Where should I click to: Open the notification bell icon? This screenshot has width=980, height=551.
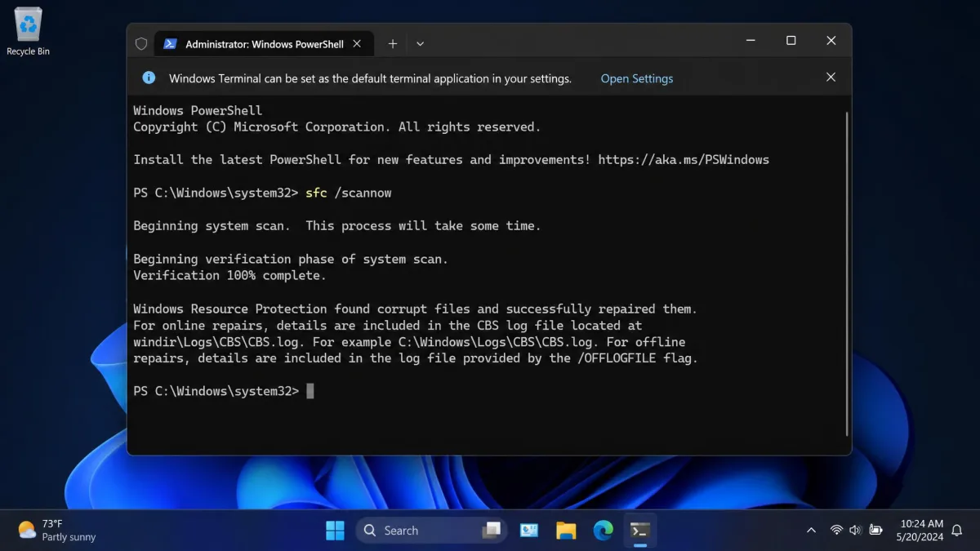point(957,531)
